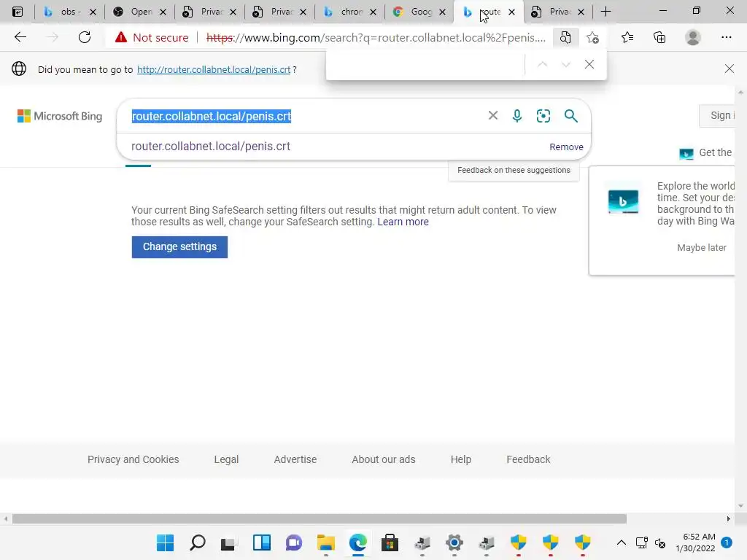Open the taskbar clock and date
The height and width of the screenshot is (560, 747).
pos(695,542)
